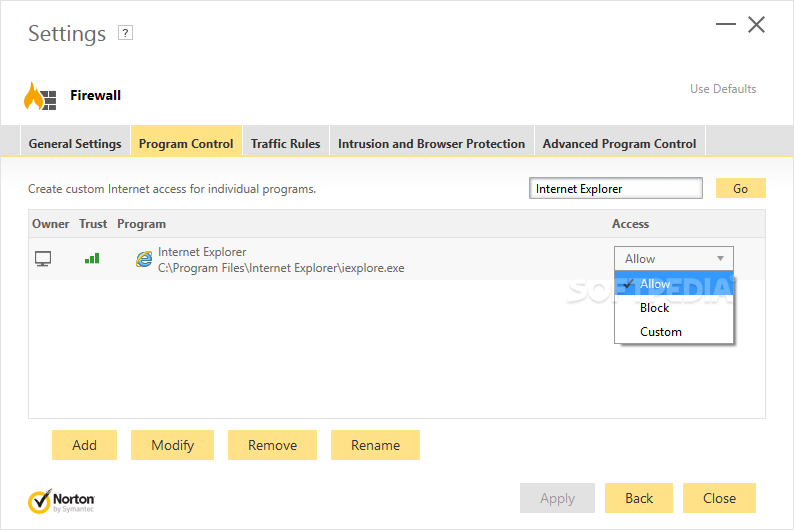Click the Rename button
The width and height of the screenshot is (794, 530).
[375, 445]
